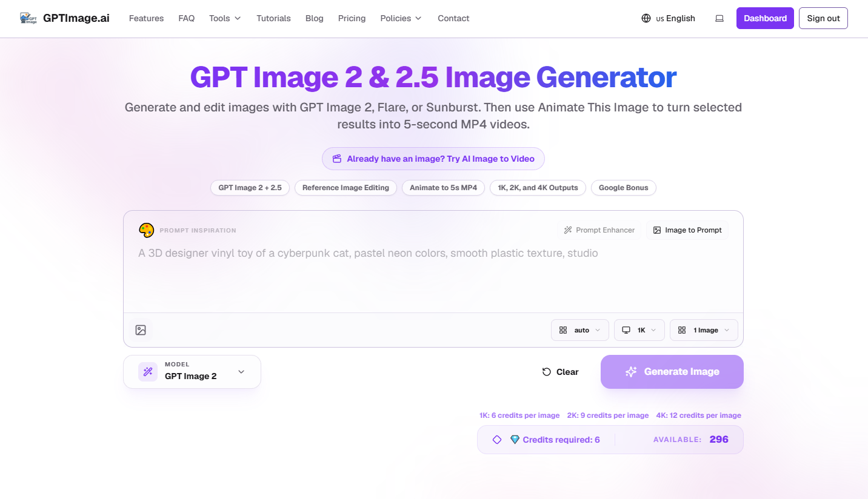868x499 pixels.
Task: Click the "2K: 9 credits per image" text
Action: tap(608, 415)
